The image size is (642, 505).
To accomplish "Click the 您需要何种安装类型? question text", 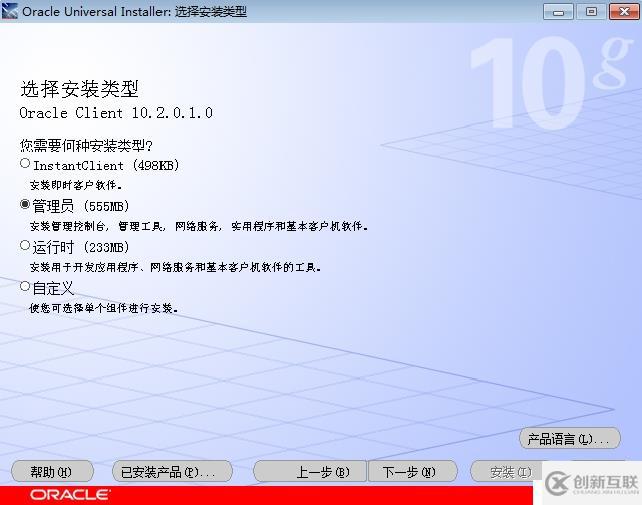I will (86, 145).
